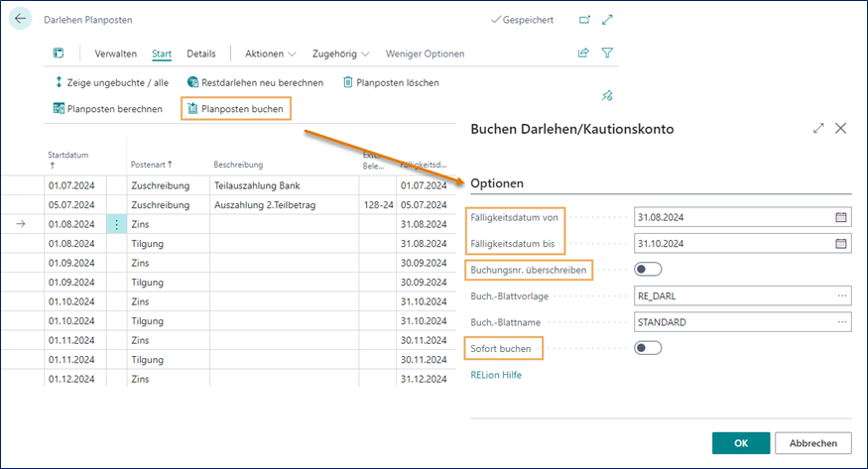
Task: Select the Auszahlung 2.Teilbetrag cell
Action: tap(284, 204)
